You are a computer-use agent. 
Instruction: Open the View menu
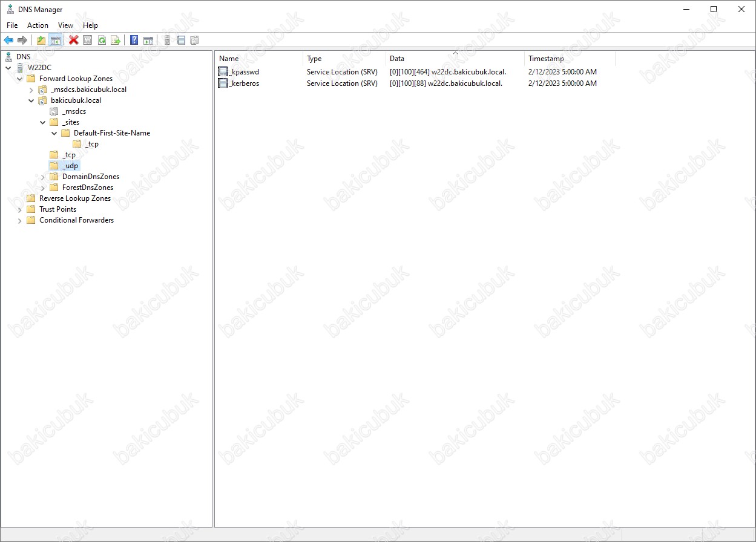click(x=65, y=25)
